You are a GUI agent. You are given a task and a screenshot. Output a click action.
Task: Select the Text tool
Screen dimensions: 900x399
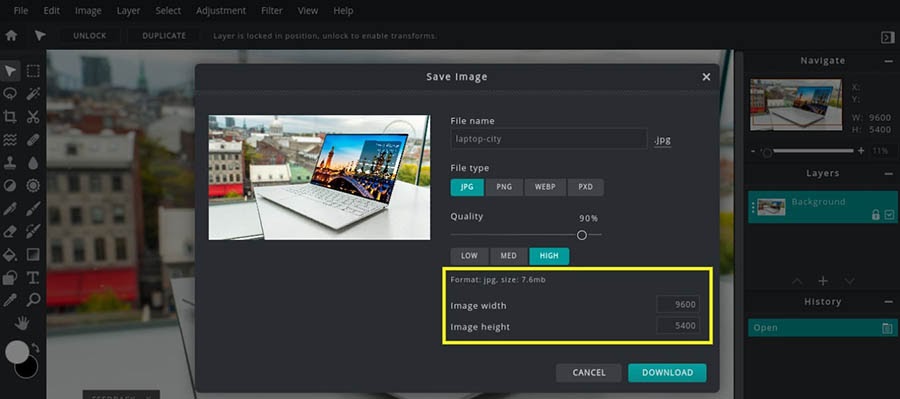(33, 278)
